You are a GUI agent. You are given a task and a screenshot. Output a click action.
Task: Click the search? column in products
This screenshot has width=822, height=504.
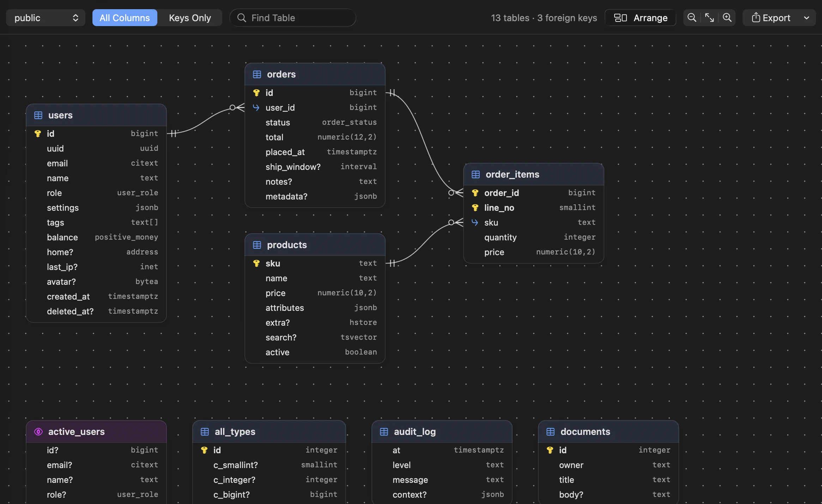(315, 337)
